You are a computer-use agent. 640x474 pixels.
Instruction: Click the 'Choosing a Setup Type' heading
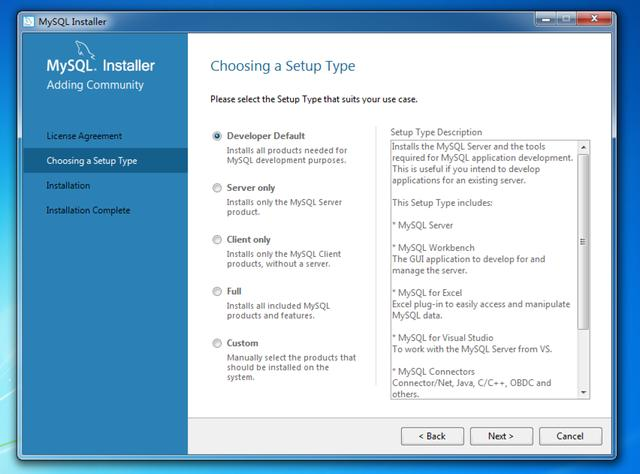click(x=283, y=66)
